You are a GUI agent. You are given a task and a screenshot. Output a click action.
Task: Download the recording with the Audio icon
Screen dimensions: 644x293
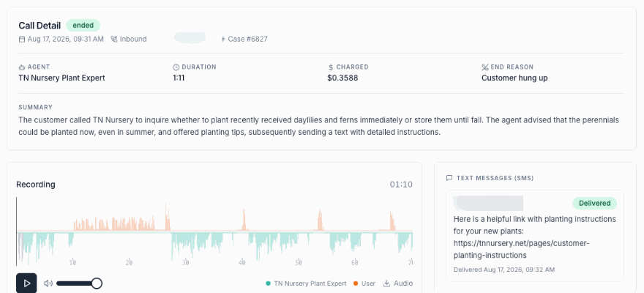386,283
